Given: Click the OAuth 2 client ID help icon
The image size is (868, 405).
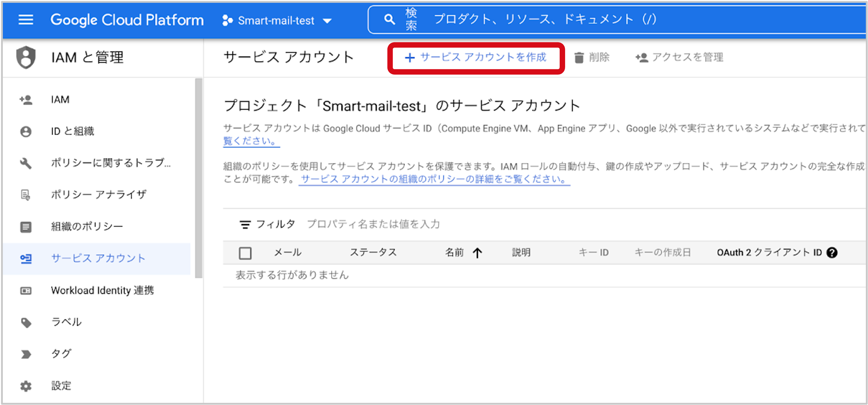Looking at the screenshot, I should click(x=832, y=253).
